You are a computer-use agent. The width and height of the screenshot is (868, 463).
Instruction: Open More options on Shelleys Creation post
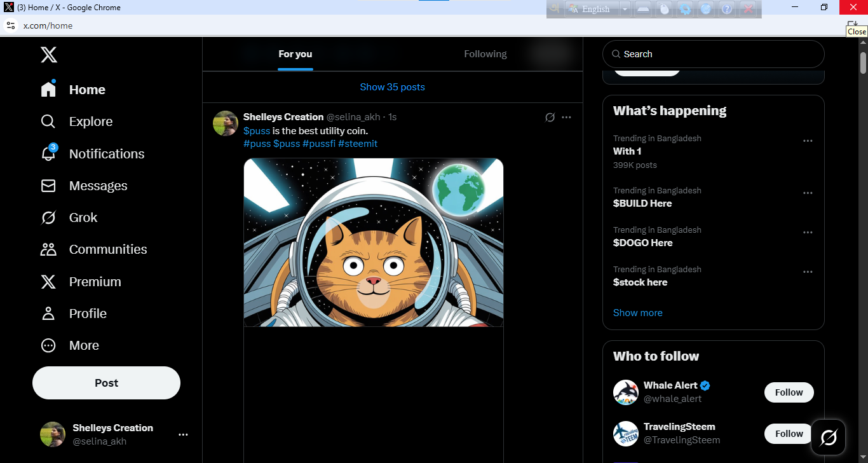pyautogui.click(x=566, y=117)
